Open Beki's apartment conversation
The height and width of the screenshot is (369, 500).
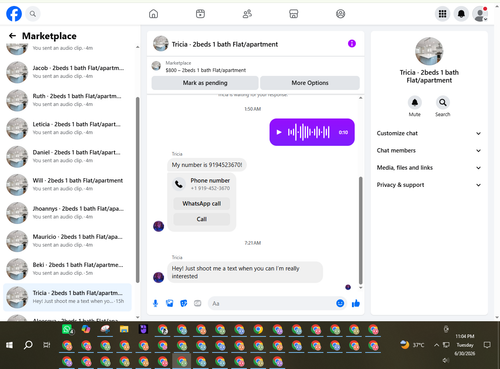tap(67, 269)
